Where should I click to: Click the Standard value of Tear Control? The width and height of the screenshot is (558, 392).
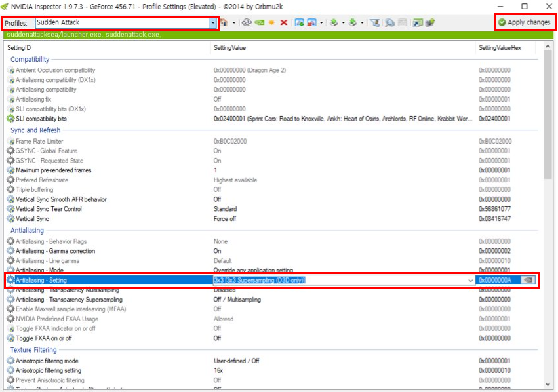pos(226,209)
